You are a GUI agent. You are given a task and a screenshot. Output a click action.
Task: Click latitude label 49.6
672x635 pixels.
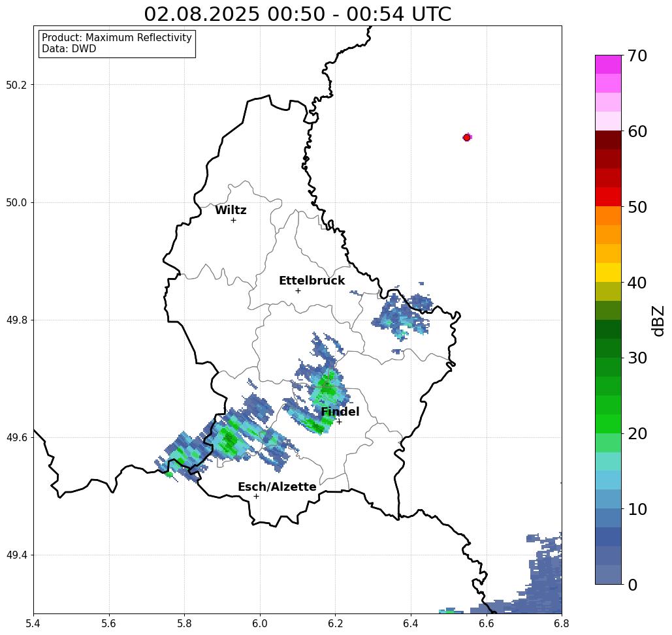16,438
